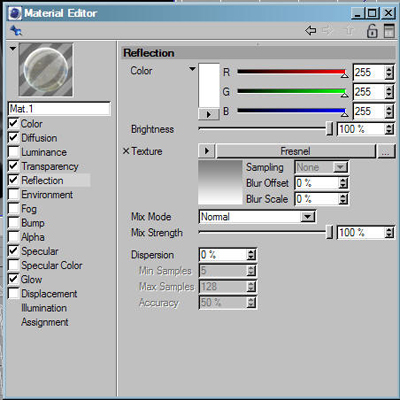Open the Color mode dropdown arrow
This screenshot has height=400, width=400.
(192, 69)
